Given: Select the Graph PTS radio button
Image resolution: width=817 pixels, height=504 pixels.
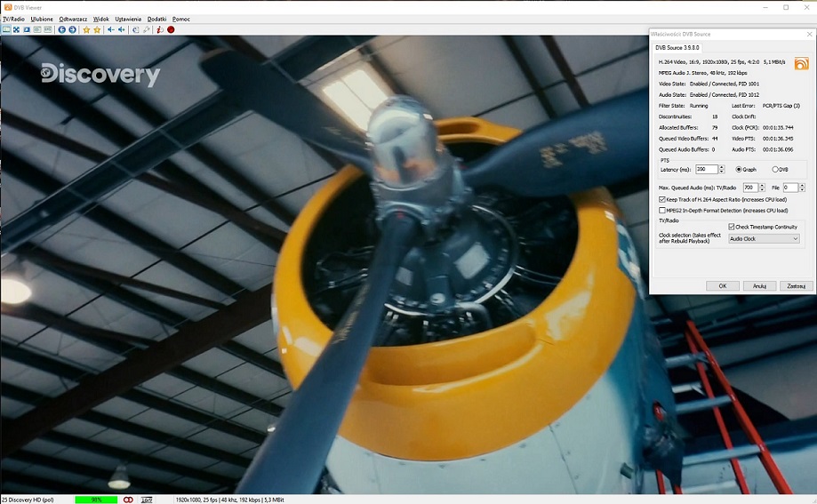Looking at the screenshot, I should 746,170.
